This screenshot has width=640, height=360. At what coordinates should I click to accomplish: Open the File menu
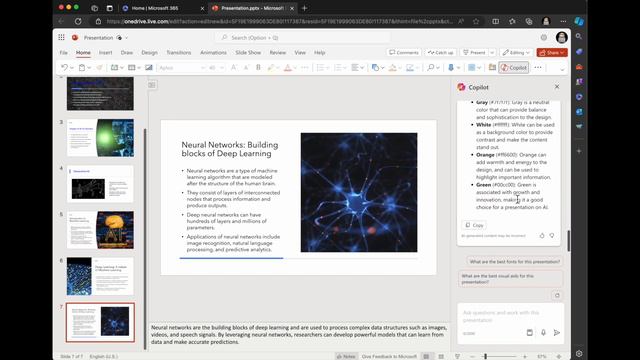[x=64, y=53]
